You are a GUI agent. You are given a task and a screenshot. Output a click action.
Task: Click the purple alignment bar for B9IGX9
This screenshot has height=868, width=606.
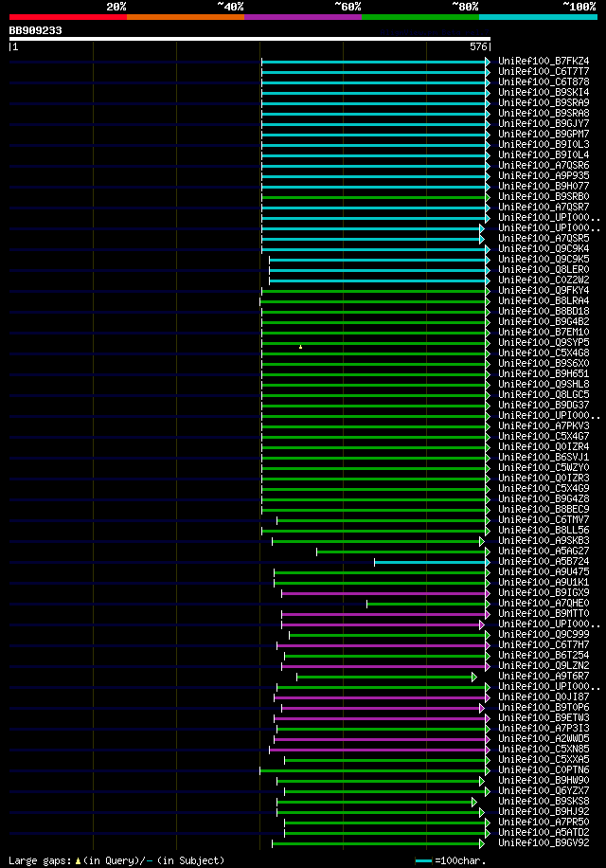tap(384, 593)
